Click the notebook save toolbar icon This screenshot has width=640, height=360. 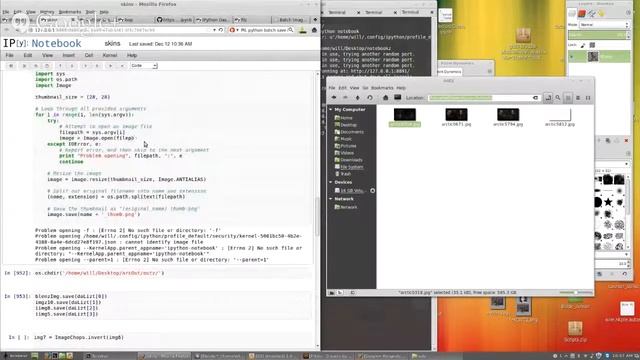(11, 66)
